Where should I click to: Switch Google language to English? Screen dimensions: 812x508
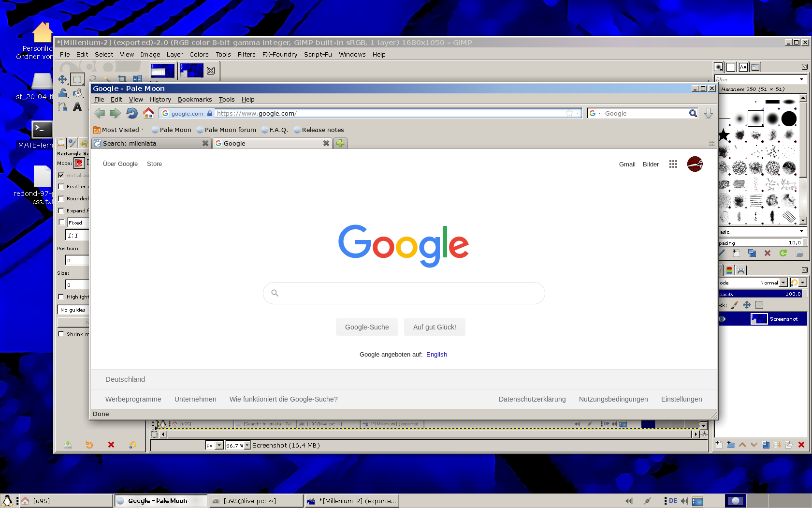(x=436, y=355)
